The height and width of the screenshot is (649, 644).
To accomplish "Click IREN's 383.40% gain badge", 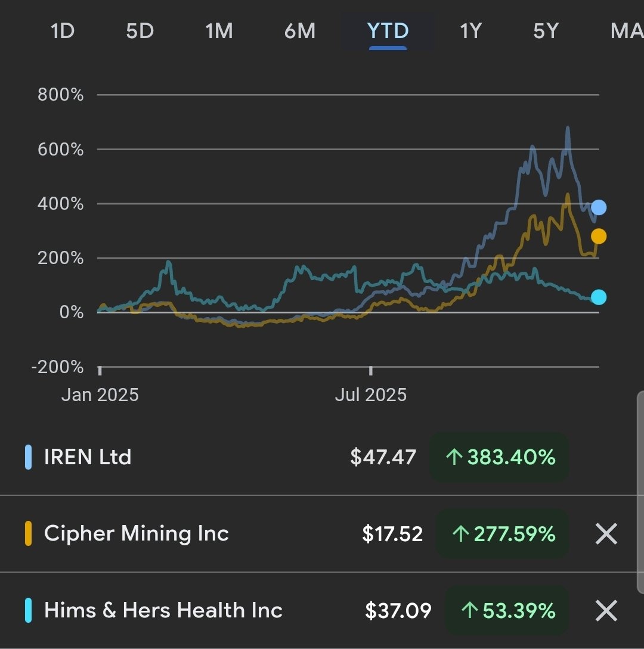I will pyautogui.click(x=499, y=458).
